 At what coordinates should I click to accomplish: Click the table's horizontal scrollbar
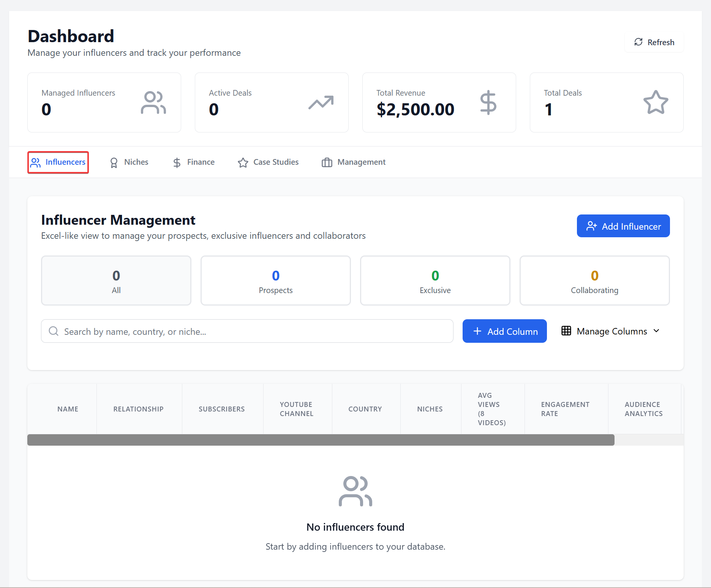[x=321, y=440]
